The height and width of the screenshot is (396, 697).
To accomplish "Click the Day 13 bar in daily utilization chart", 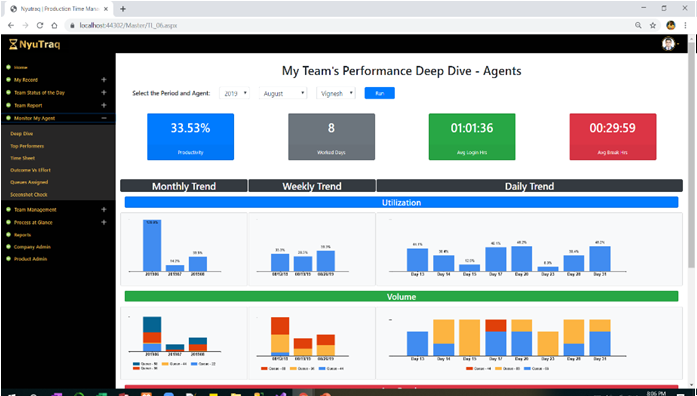I will pos(417,260).
